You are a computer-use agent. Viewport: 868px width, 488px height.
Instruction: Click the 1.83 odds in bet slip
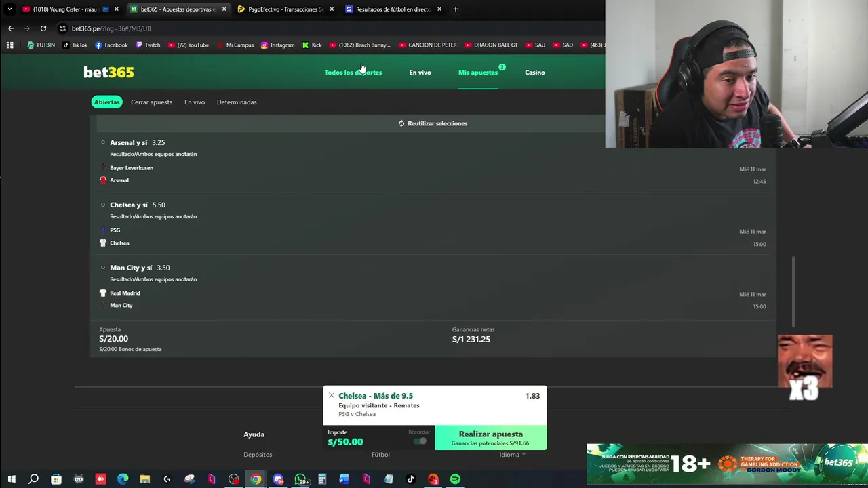click(532, 396)
